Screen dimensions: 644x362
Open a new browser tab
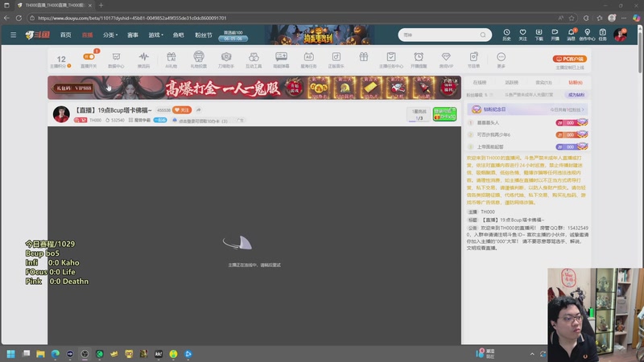[101, 6]
